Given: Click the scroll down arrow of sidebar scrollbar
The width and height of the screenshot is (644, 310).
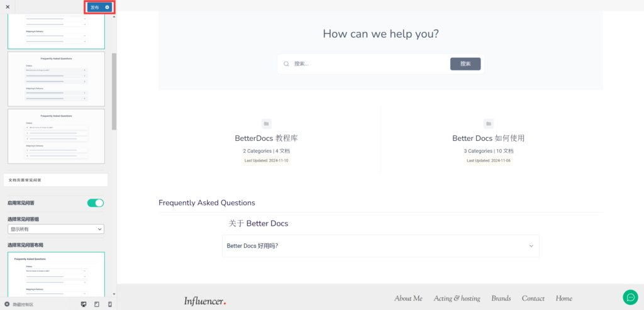Looking at the screenshot, I should [114, 294].
